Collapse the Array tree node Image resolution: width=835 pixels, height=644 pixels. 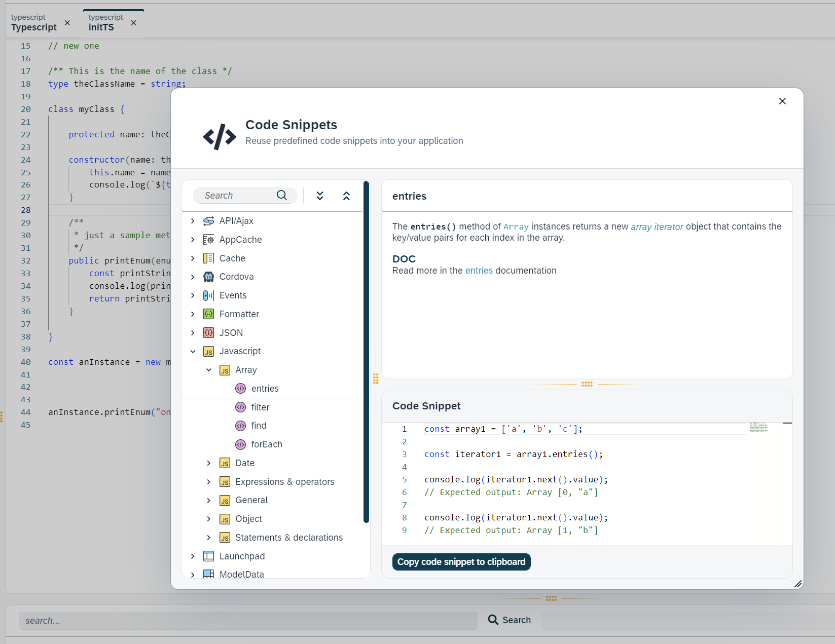(209, 370)
